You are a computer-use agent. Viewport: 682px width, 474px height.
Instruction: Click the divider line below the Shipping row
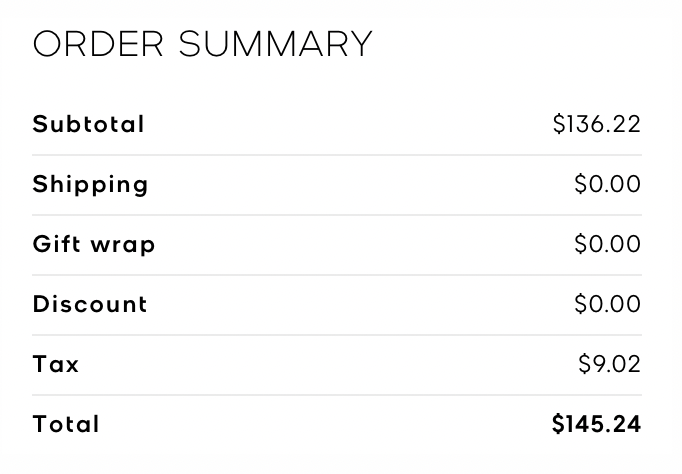[x=337, y=215]
